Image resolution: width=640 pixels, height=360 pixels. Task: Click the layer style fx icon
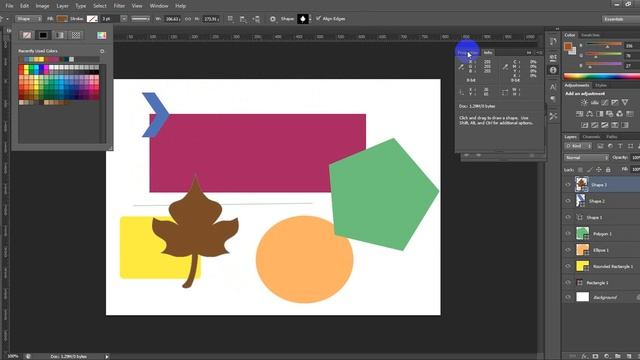585,356
